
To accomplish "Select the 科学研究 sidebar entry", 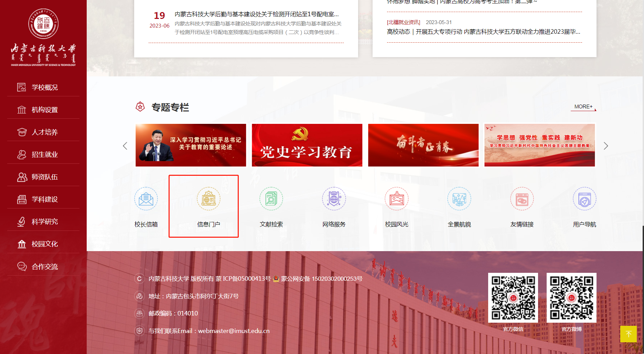I will point(43,221).
